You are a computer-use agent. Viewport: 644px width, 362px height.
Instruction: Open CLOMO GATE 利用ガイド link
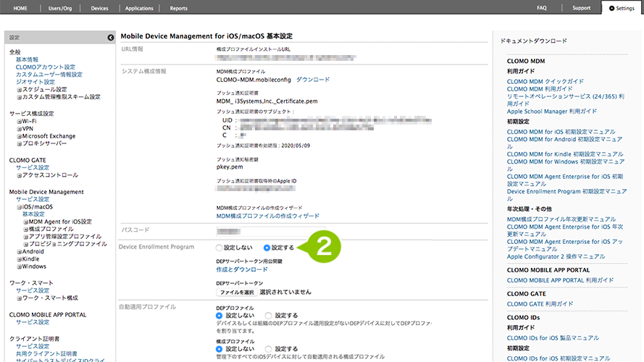(x=540, y=304)
